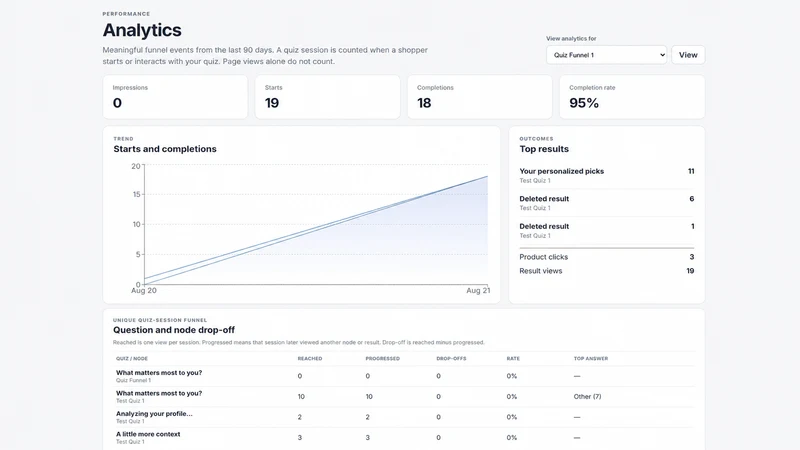Screen dimensions: 800x450
Task: Click the DROP-OFFS column header
Action: point(451,359)
